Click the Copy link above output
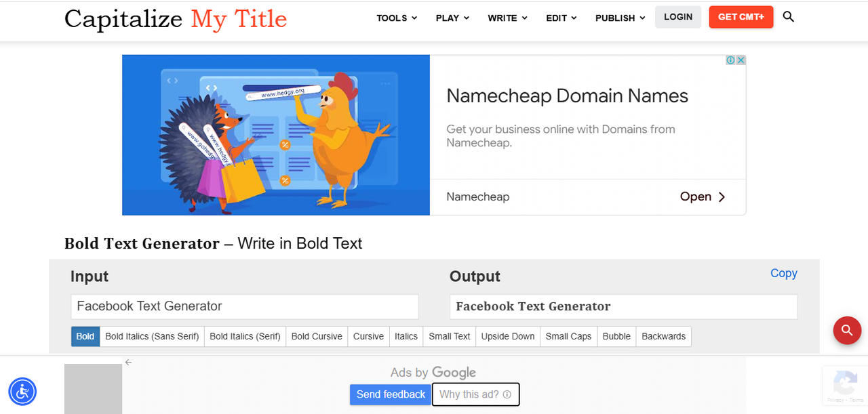Screen dimensions: 868x414 784,273
